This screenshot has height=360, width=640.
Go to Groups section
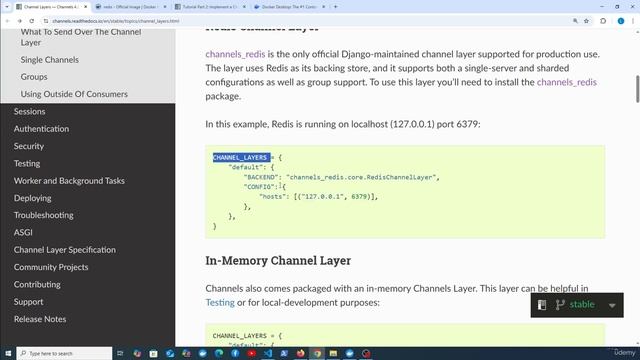[34, 77]
